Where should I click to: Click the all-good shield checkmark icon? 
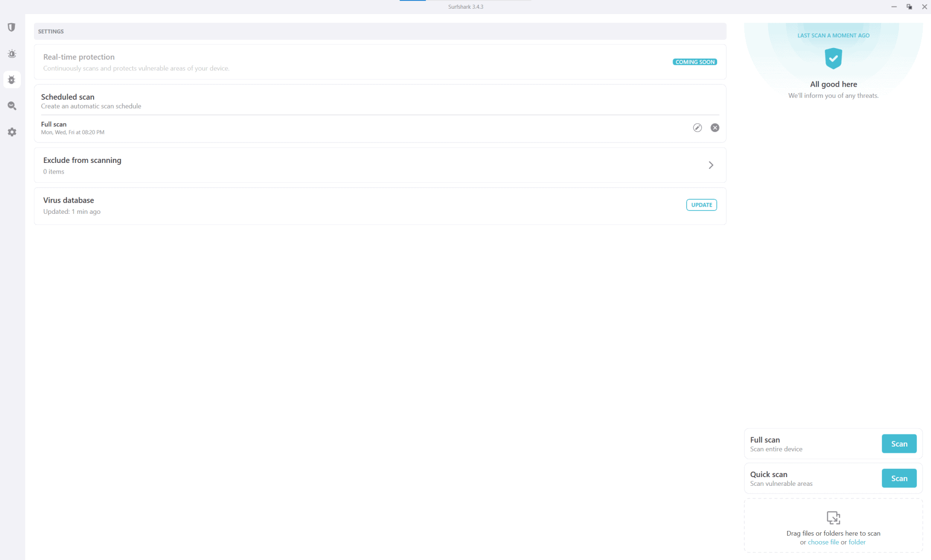pyautogui.click(x=833, y=58)
